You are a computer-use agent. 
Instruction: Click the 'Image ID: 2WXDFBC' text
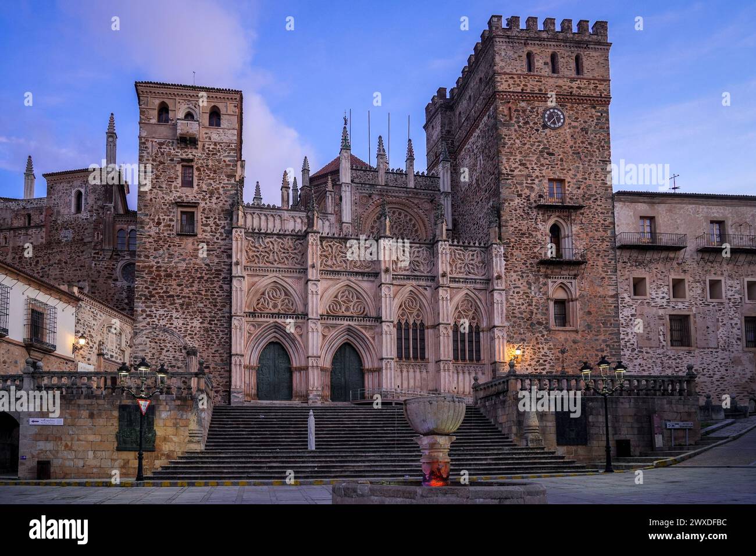tap(689, 523)
